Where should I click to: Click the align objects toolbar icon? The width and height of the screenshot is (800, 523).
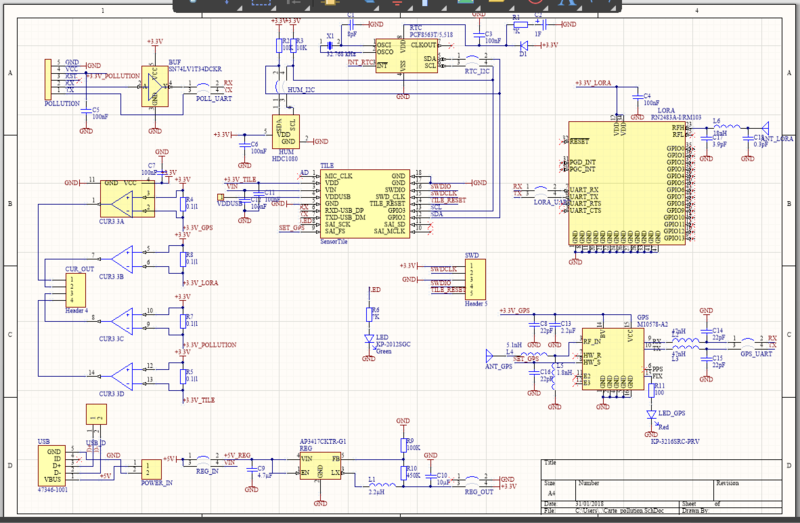pyautogui.click(x=293, y=3)
